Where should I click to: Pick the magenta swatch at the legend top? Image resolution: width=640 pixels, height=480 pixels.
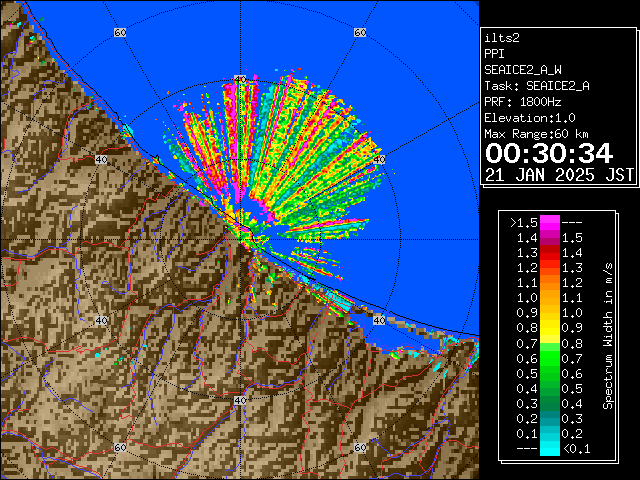click(x=550, y=222)
